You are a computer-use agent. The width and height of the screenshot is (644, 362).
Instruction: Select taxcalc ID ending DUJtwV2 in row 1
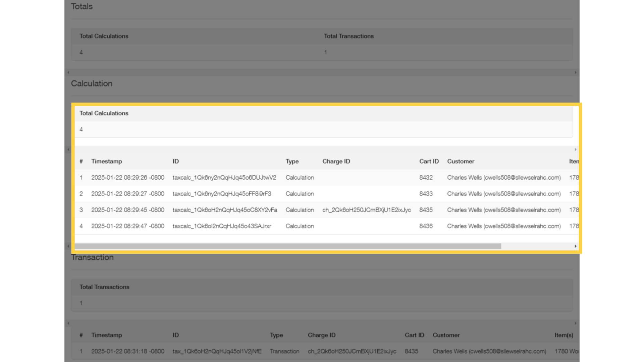[x=224, y=178]
